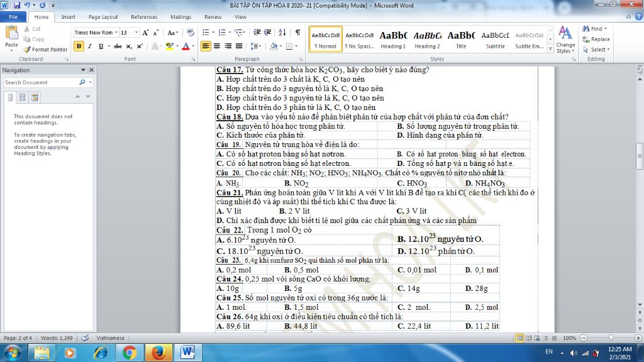This screenshot has width=644, height=362.
Task: Open the Bullets list dropdown
Action: coord(213,33)
